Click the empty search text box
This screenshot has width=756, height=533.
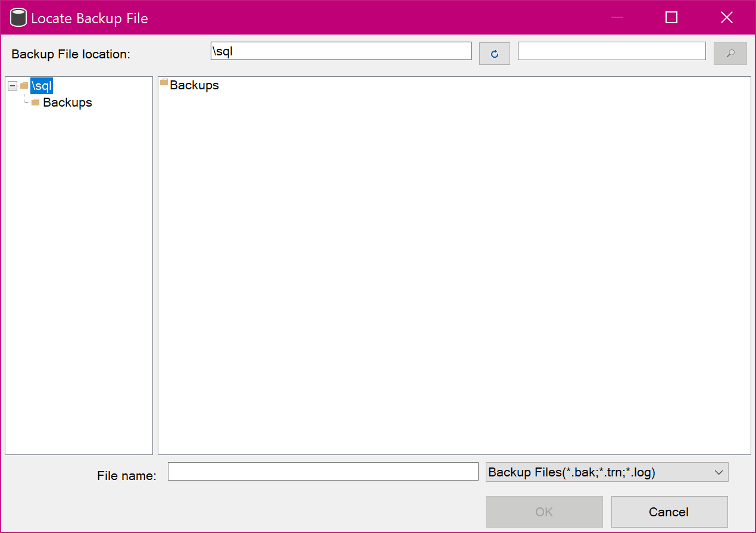tap(611, 51)
